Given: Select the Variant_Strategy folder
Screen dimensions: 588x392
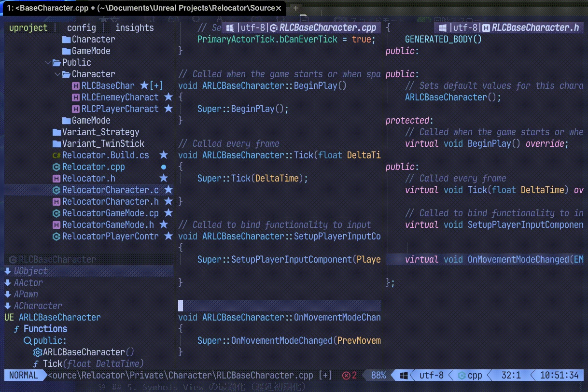Looking at the screenshot, I should pyautogui.click(x=96, y=132).
